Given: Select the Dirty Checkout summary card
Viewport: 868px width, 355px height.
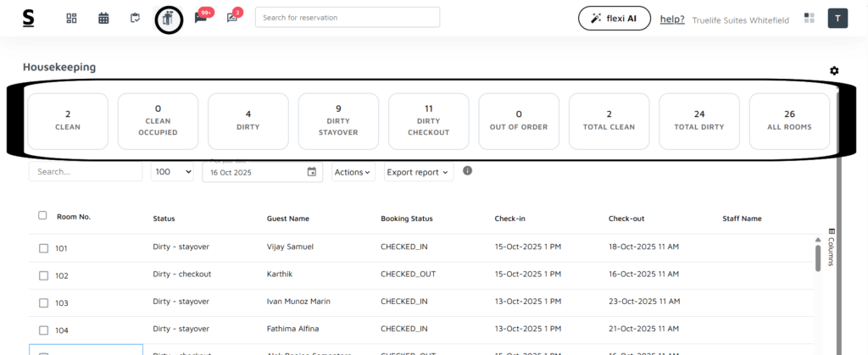Looking at the screenshot, I should click(x=428, y=121).
